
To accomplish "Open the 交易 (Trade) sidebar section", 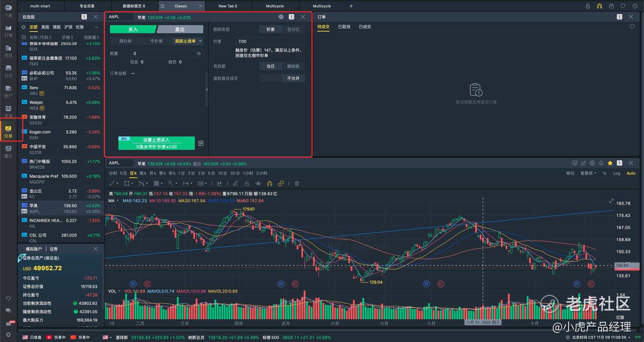I will (x=8, y=132).
